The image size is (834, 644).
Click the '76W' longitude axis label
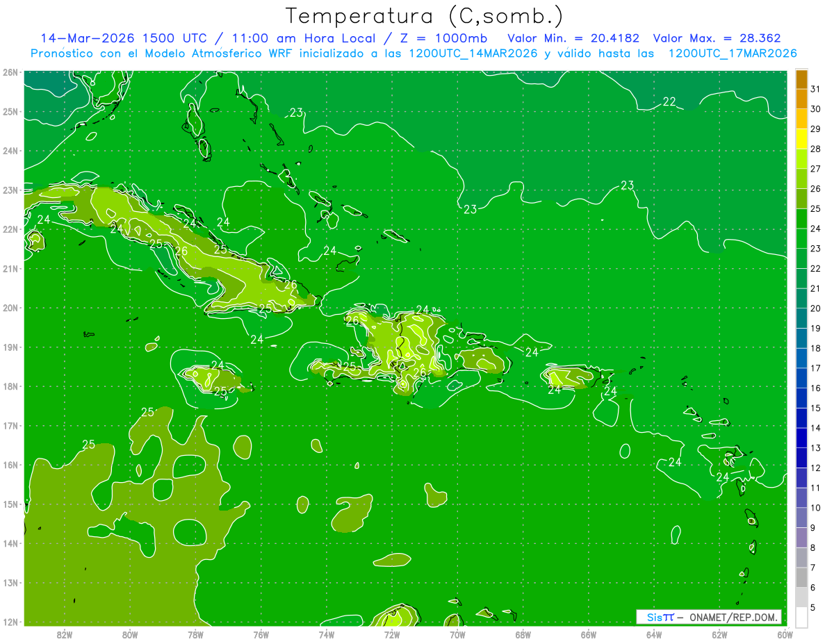(x=261, y=634)
